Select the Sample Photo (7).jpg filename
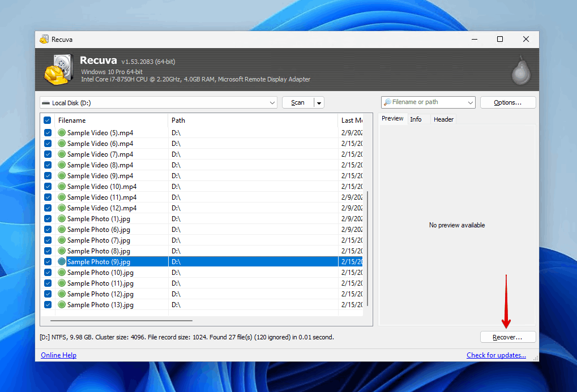 point(99,240)
